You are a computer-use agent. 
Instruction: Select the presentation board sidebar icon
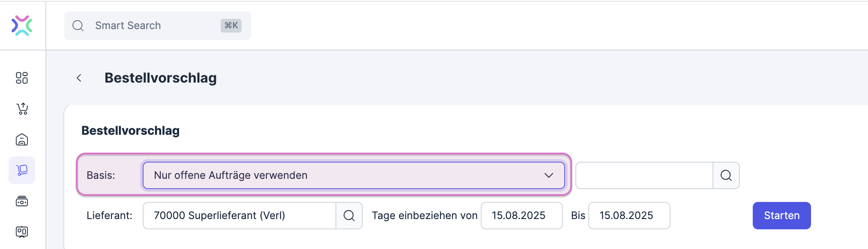[22, 232]
